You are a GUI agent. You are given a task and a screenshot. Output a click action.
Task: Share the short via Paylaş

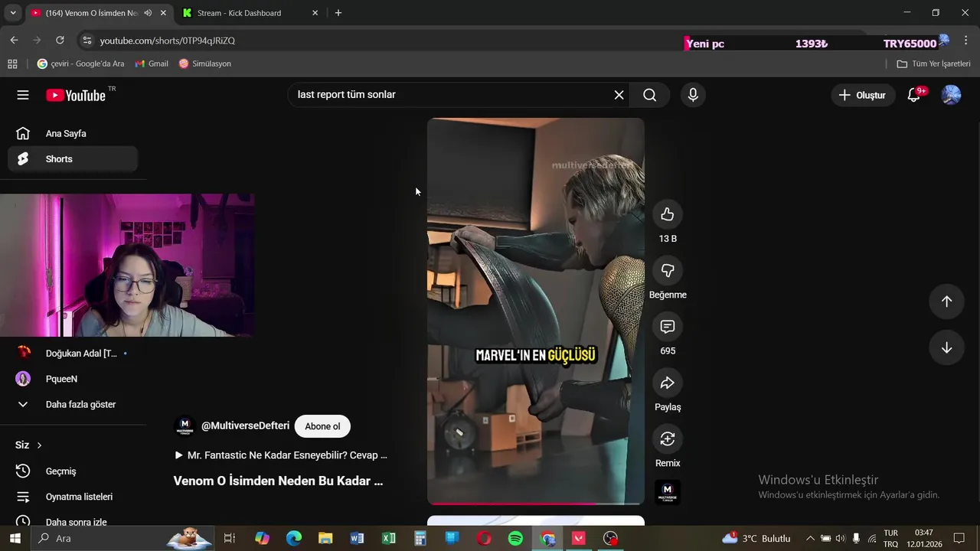tap(668, 383)
